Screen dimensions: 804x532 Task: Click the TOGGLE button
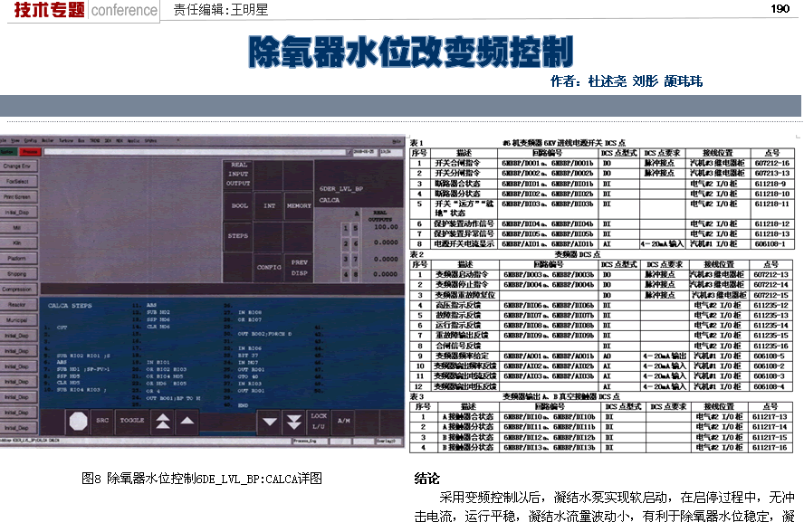(x=132, y=421)
